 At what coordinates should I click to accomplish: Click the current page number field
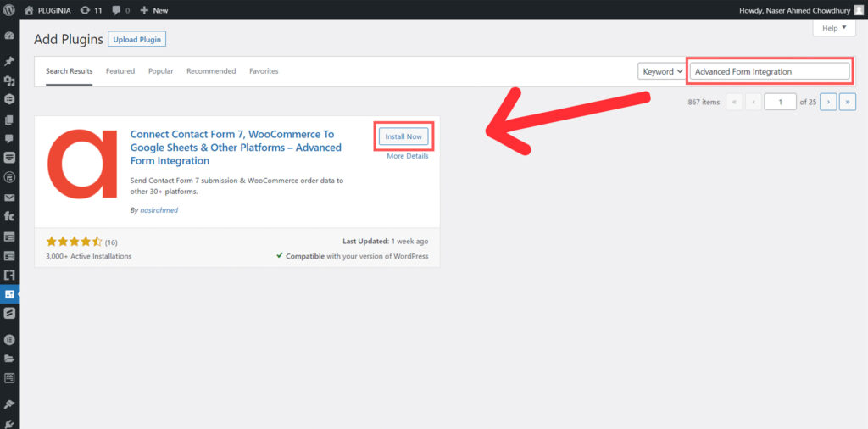780,102
